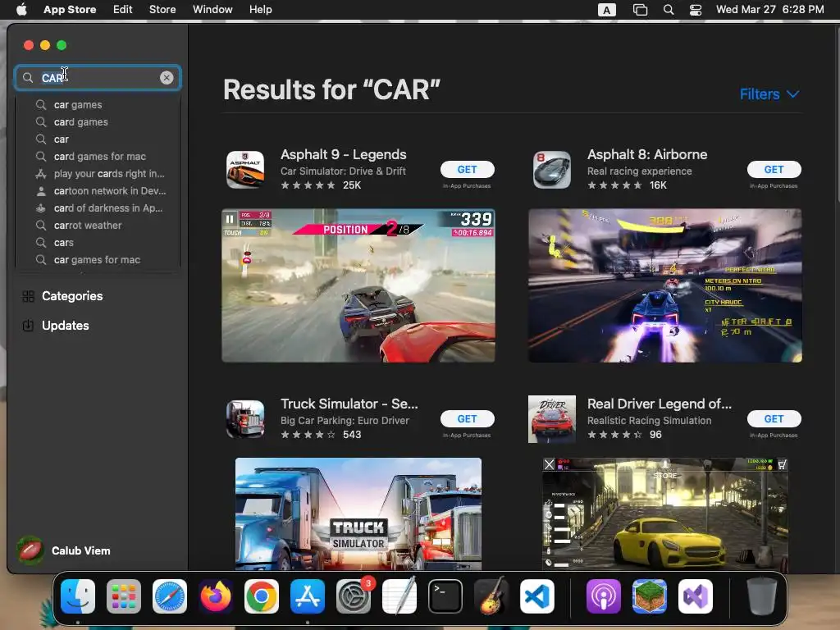Image resolution: width=840 pixels, height=630 pixels.
Task: Click the input source 'A' menu bar icon
Action: (606, 10)
